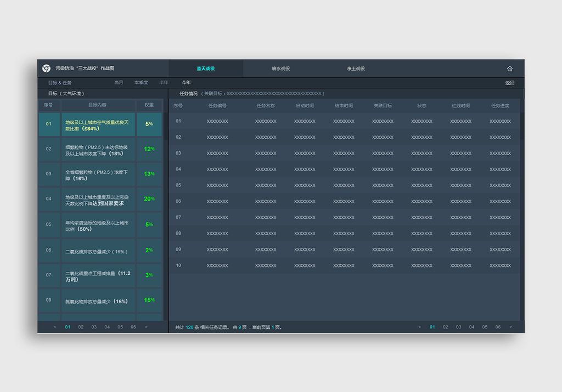
Task: Select the 今年 time filter
Action: point(187,83)
